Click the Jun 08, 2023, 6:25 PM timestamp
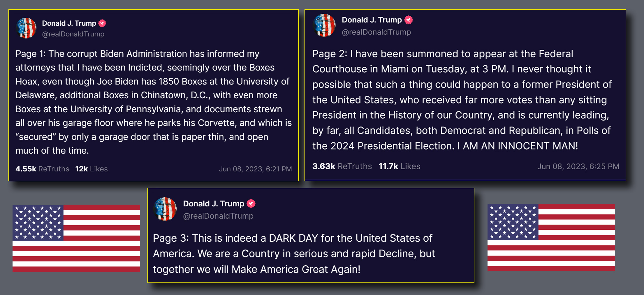 click(x=578, y=166)
